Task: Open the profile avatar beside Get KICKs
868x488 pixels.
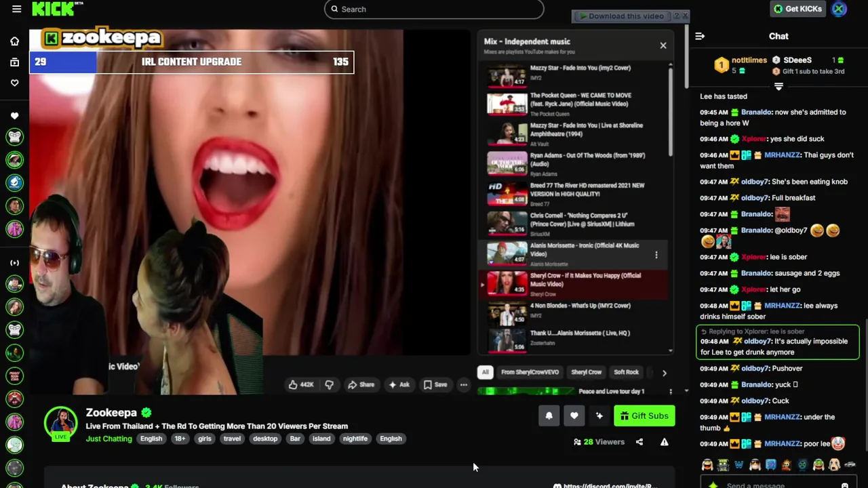Action: pos(840,9)
